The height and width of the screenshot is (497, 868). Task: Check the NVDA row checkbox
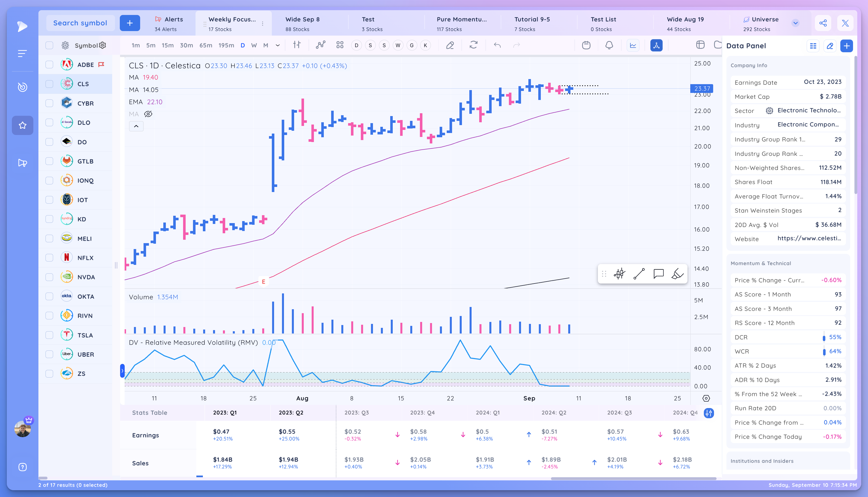click(49, 277)
